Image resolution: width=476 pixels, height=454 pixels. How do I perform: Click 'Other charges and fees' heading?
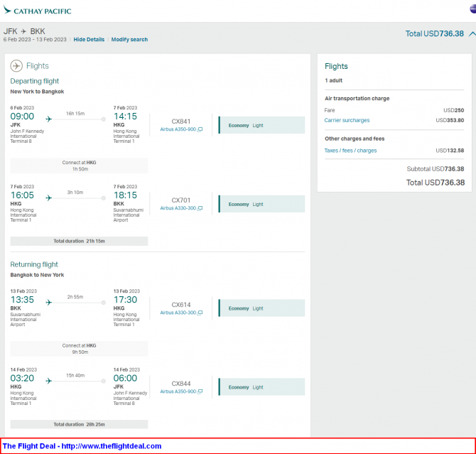coord(355,139)
